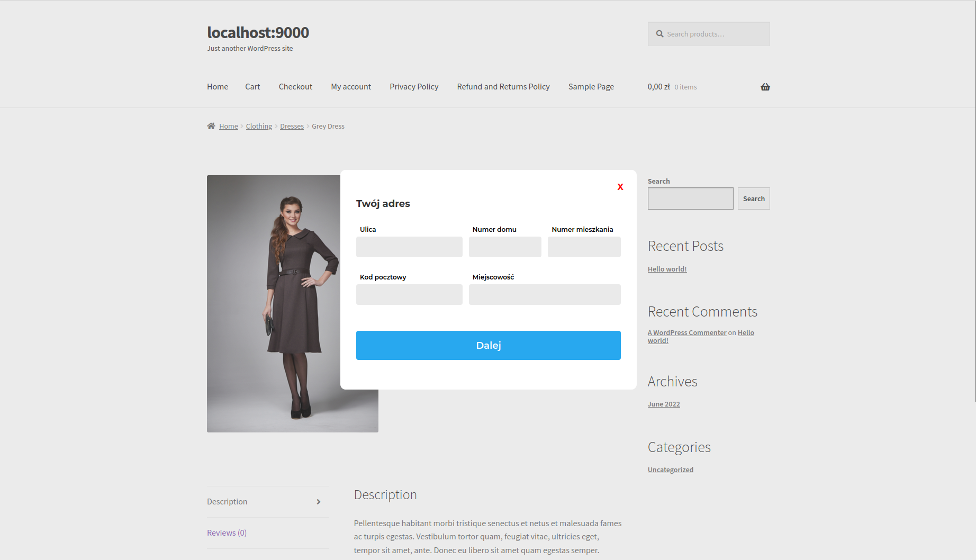
Task: Click the Twój adres heading
Action: tap(383, 203)
